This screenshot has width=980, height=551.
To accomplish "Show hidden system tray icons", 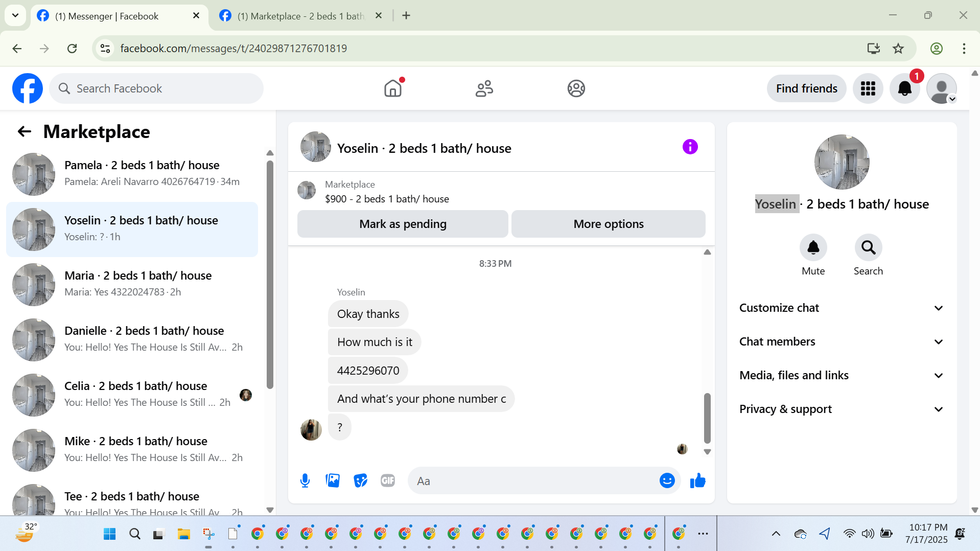I will [776, 534].
